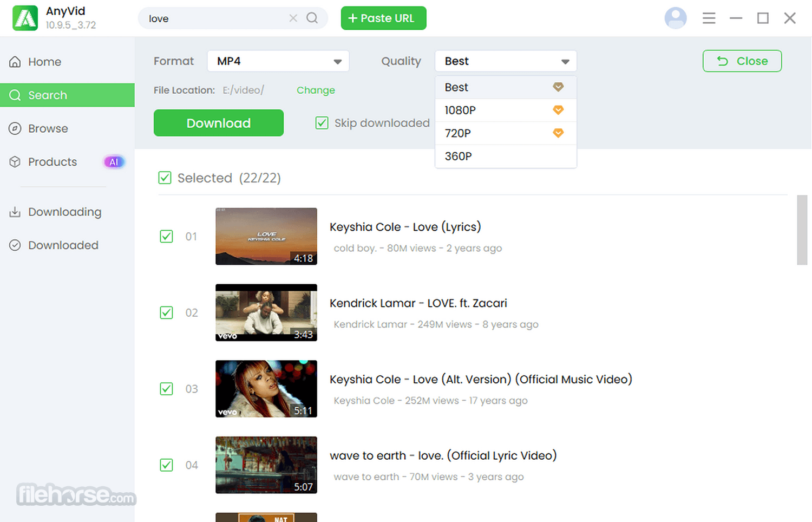
Task: Click the premium diamond icon beside 1080P
Action: tap(558, 110)
